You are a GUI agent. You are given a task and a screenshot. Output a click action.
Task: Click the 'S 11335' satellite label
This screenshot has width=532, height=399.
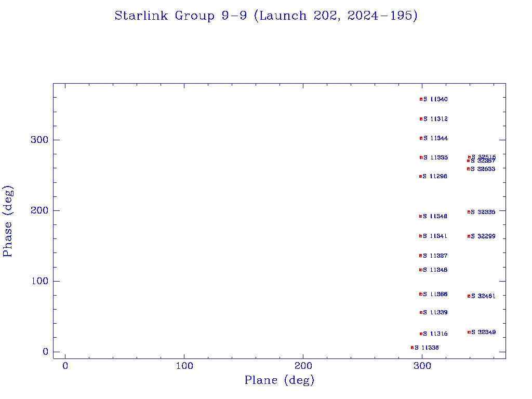[x=435, y=158]
